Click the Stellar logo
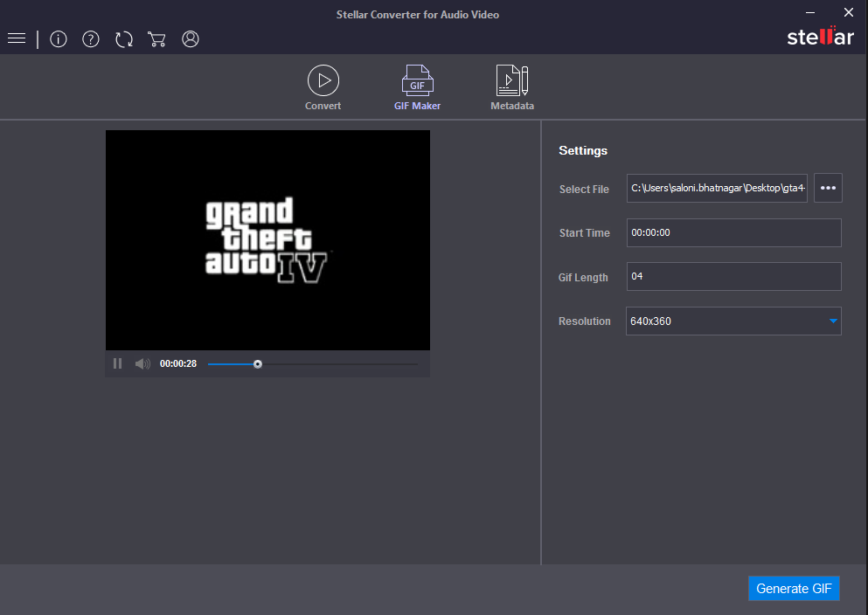Viewport: 868px width, 615px height. [821, 36]
